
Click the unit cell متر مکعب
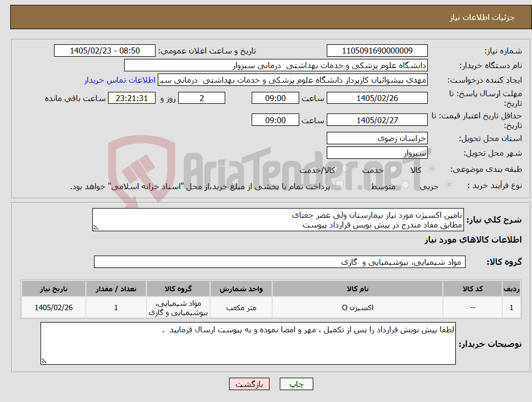click(241, 307)
